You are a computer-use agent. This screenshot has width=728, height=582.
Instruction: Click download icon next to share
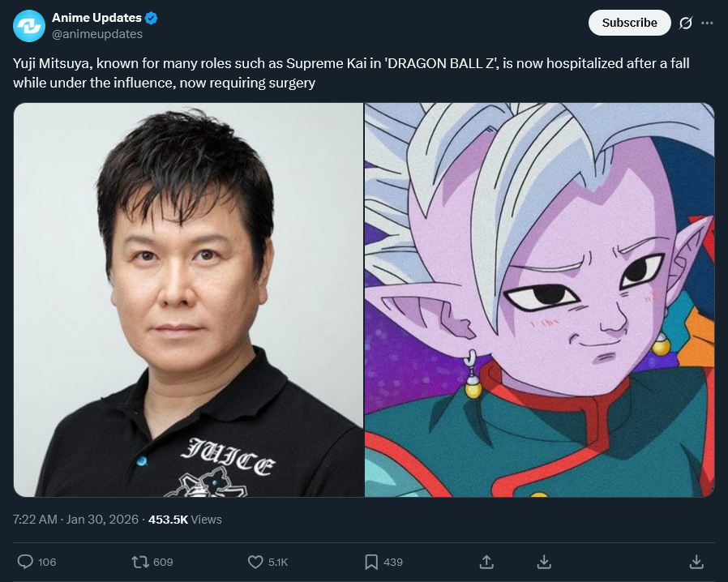(x=544, y=562)
